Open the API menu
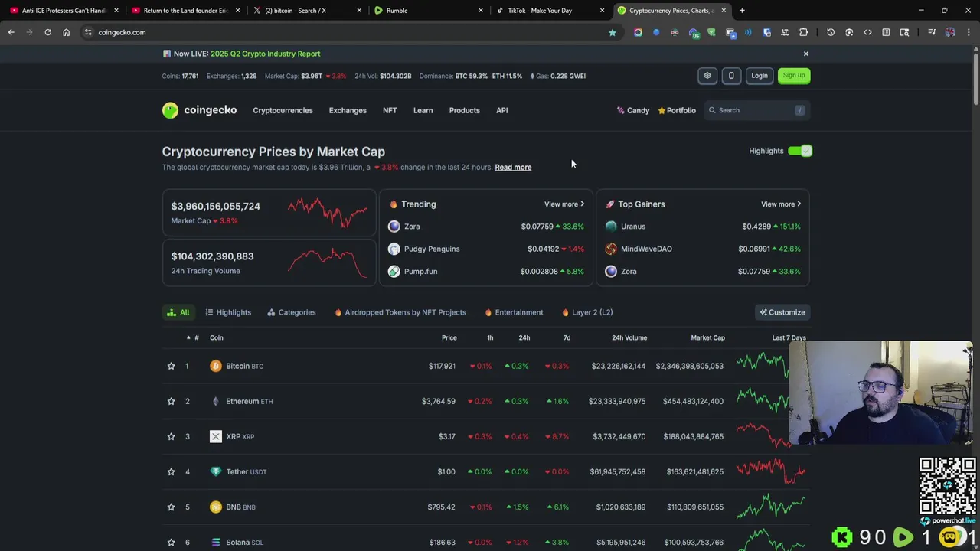Screen dimensions: 980x551 (x=501, y=110)
